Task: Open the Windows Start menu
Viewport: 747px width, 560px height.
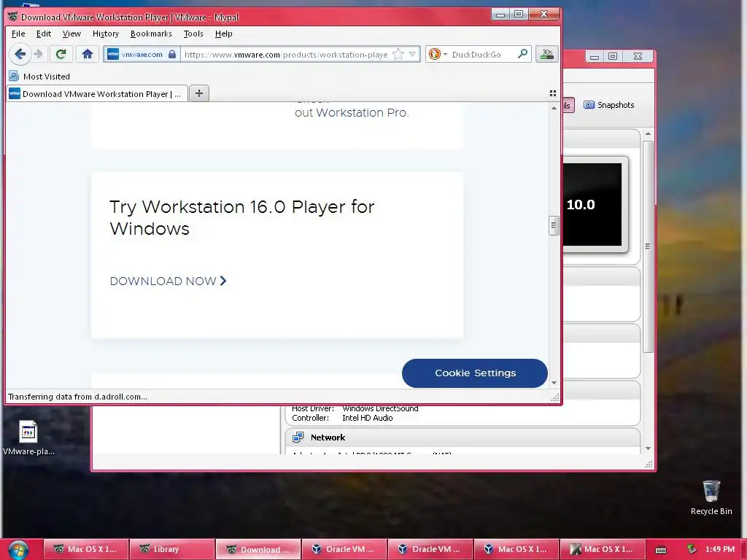Action: click(18, 550)
